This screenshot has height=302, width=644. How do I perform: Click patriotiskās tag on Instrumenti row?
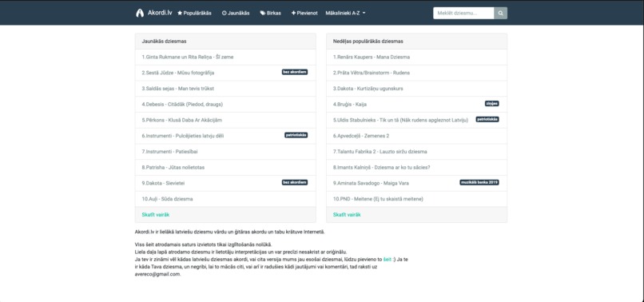(296, 135)
